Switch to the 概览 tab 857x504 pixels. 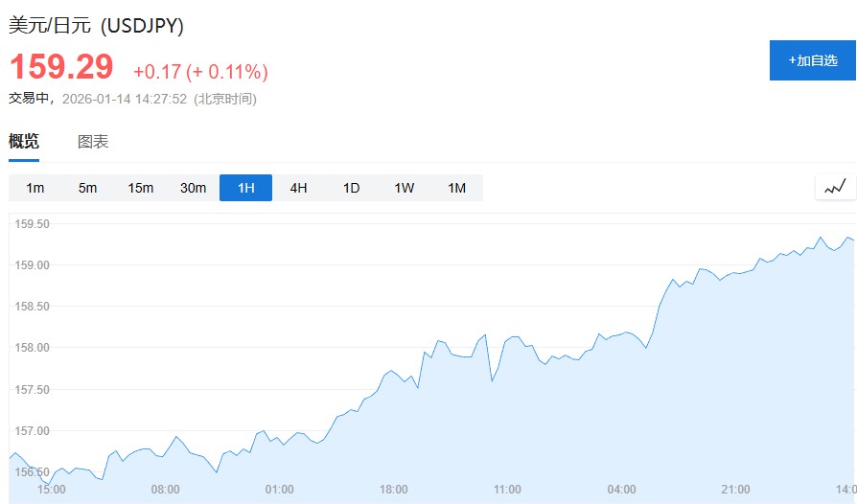tap(24, 142)
